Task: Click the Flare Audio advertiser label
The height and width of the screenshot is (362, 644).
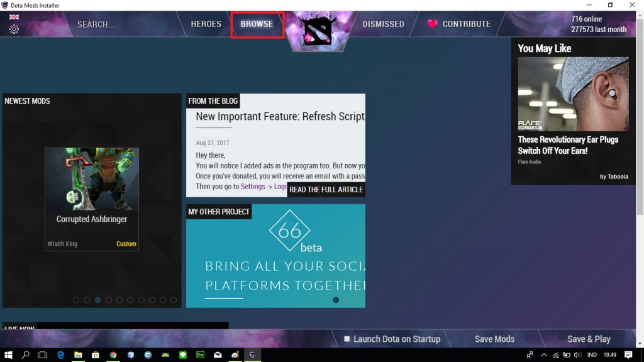Action: click(530, 162)
